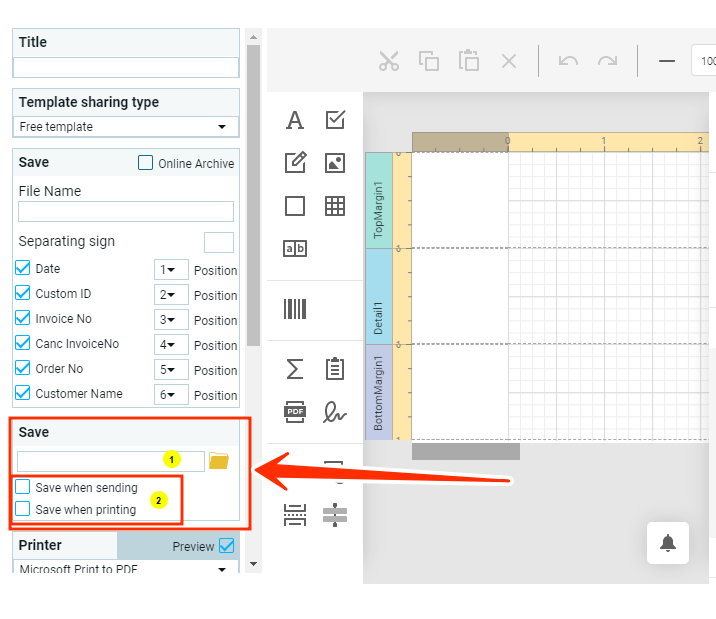The width and height of the screenshot is (716, 619).
Task: Select the Detail1 band
Action: pos(379,296)
